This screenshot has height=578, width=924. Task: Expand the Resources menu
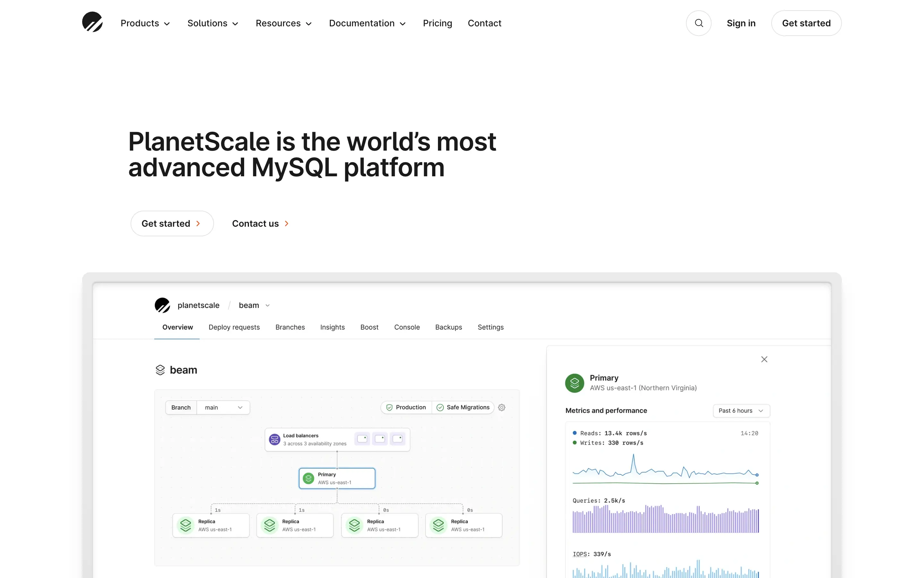point(284,23)
